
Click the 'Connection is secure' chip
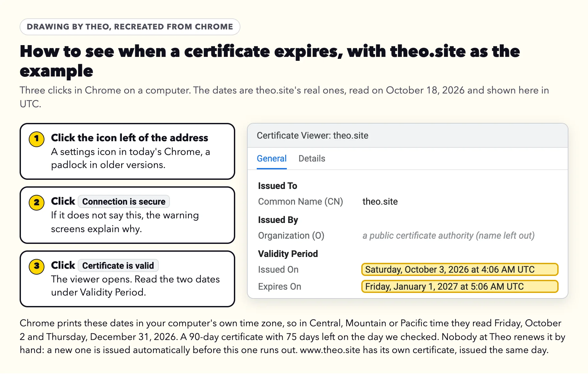(x=124, y=201)
